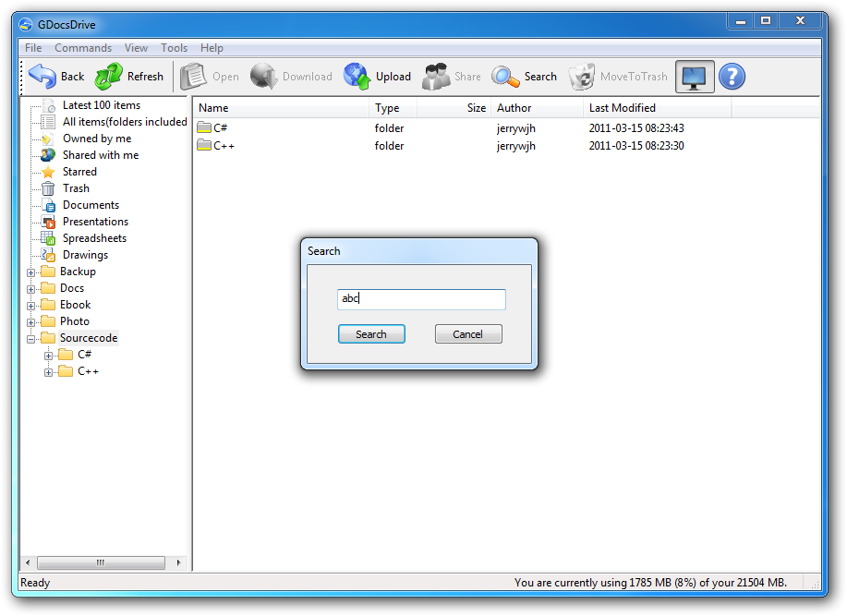Screen dimensions: 847x616
Task: Click the C++ folder icon in file list
Action: pyautogui.click(x=204, y=145)
